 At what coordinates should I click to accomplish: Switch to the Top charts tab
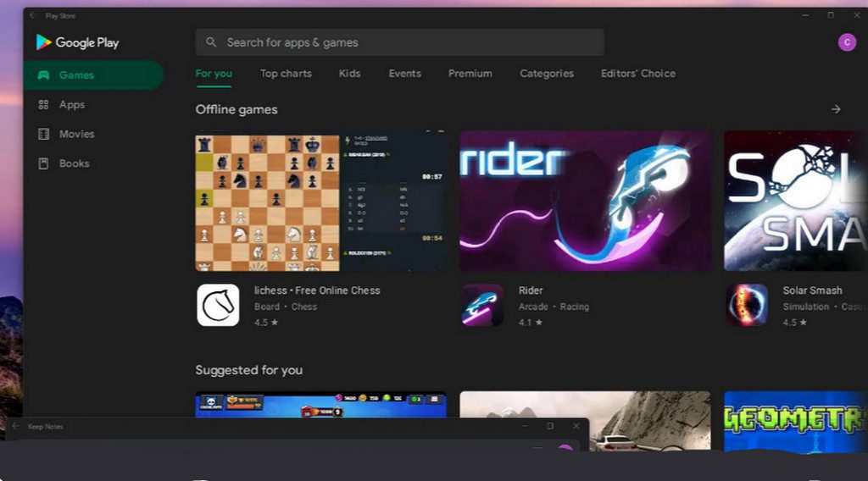click(286, 74)
